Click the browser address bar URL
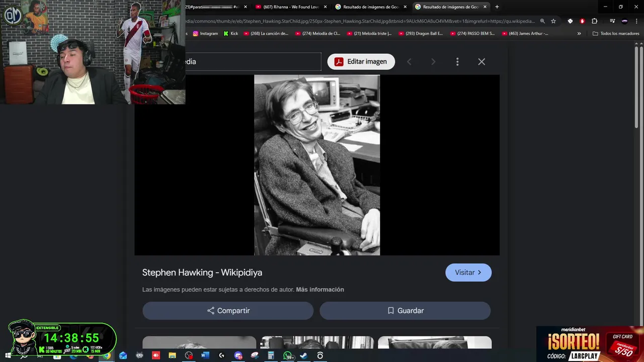This screenshot has height=362, width=644. coord(360,21)
